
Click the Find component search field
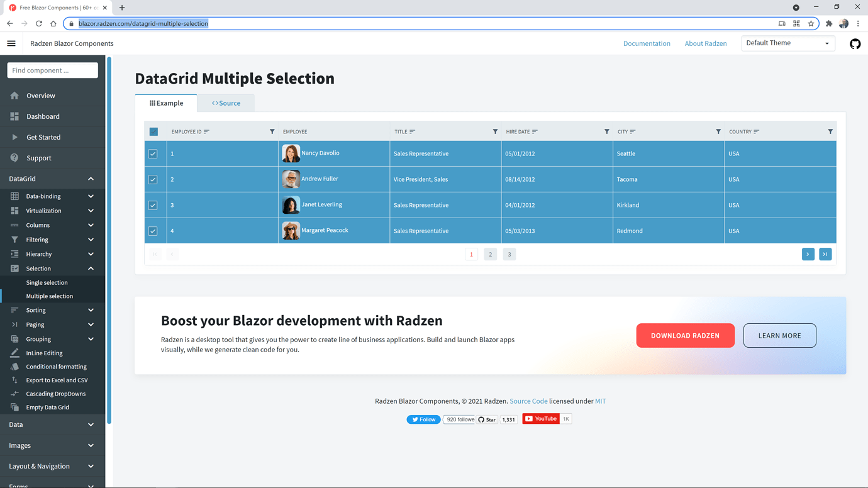(52, 70)
